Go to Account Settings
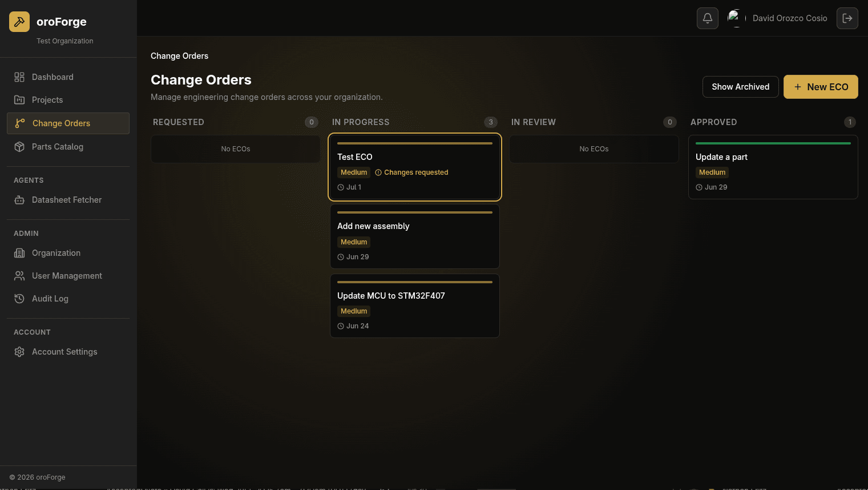868x490 pixels. [x=68, y=352]
